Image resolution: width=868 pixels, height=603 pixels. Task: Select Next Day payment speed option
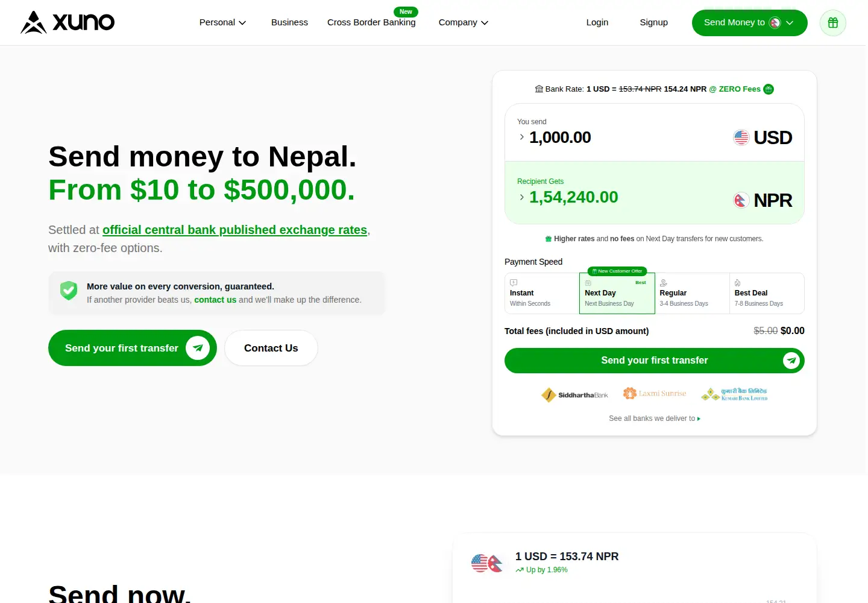tap(617, 293)
